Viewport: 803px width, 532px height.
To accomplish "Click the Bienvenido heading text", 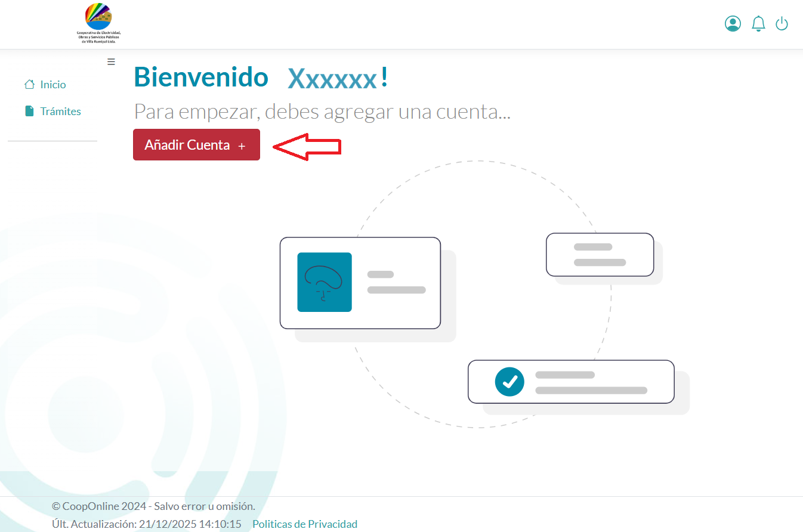I will pyautogui.click(x=201, y=77).
